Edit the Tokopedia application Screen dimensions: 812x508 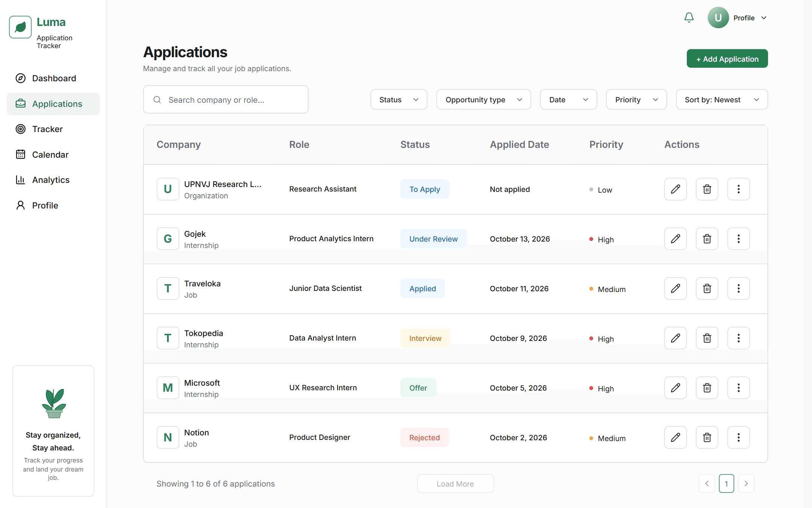(x=675, y=338)
